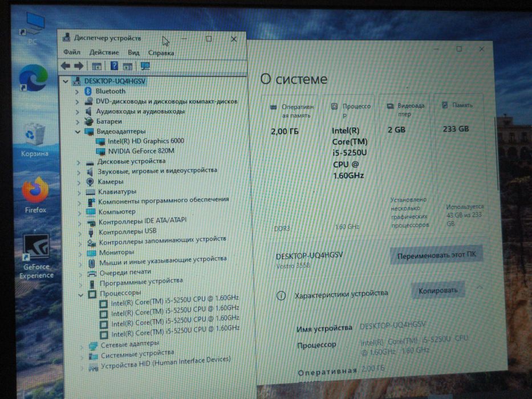This screenshot has width=532, height=399.
Task: Select the first Intel Core i5-5250U processor entry
Action: pyautogui.click(x=174, y=300)
